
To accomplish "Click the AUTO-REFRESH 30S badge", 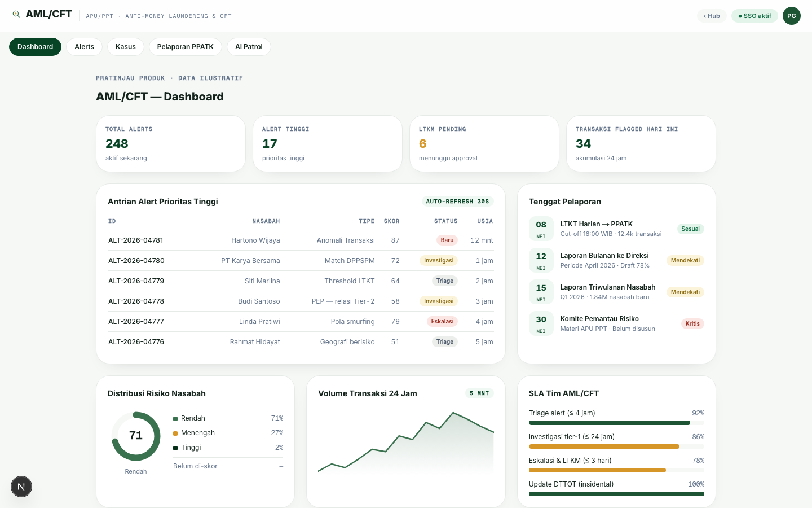I will 458,202.
